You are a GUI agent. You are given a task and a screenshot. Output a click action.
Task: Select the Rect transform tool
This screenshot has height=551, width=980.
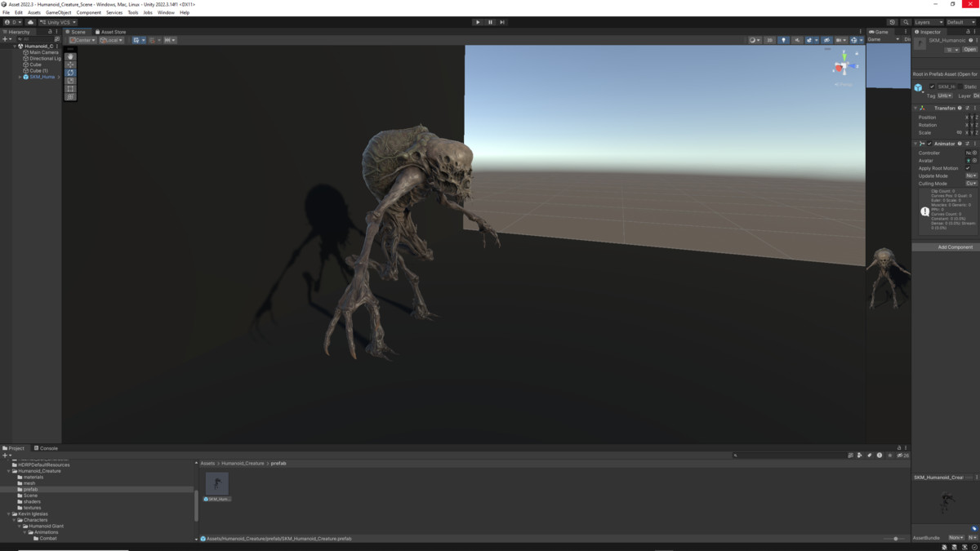click(x=70, y=89)
